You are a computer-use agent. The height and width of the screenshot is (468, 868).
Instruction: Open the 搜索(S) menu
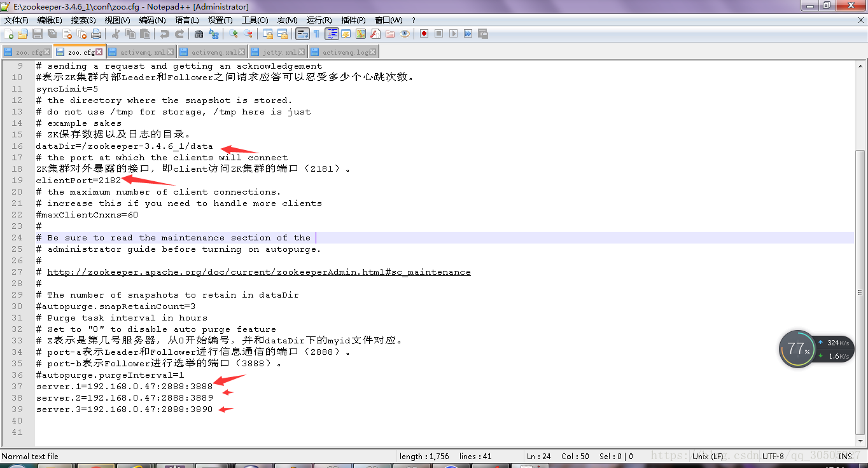click(83, 20)
